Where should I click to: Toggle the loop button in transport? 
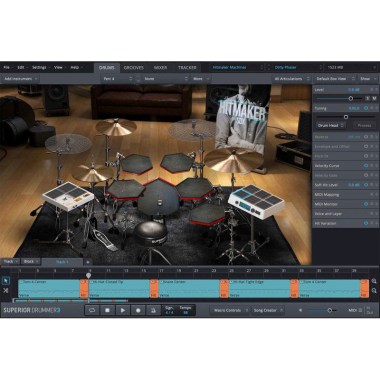92,310
